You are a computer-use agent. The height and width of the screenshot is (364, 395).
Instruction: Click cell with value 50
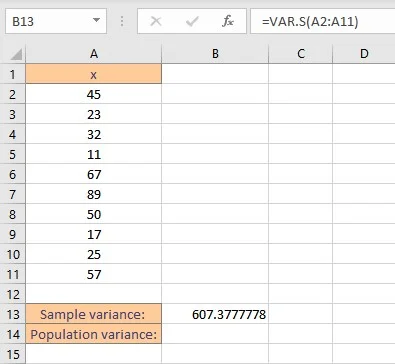point(94,214)
